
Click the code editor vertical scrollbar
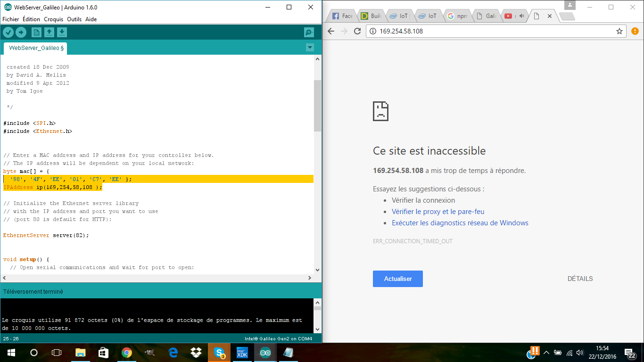317,106
